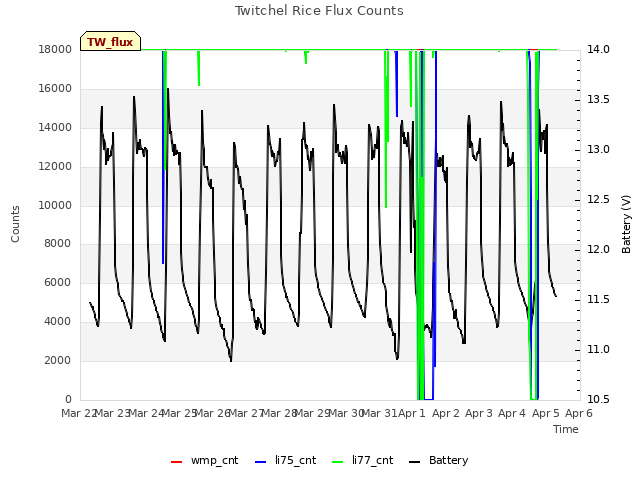Click the Mar 29 date tick label

[312, 413]
